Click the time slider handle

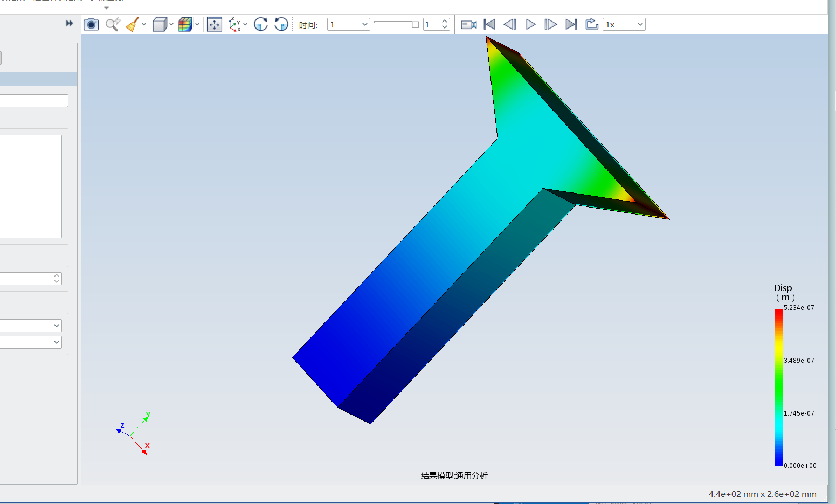(416, 24)
